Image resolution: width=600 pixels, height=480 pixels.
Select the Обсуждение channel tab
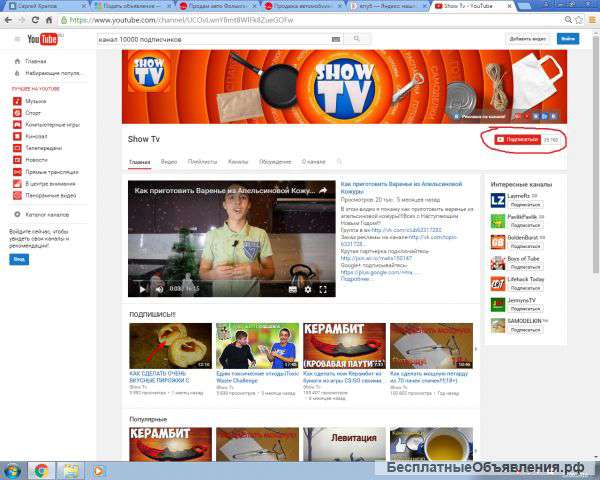tap(275, 162)
